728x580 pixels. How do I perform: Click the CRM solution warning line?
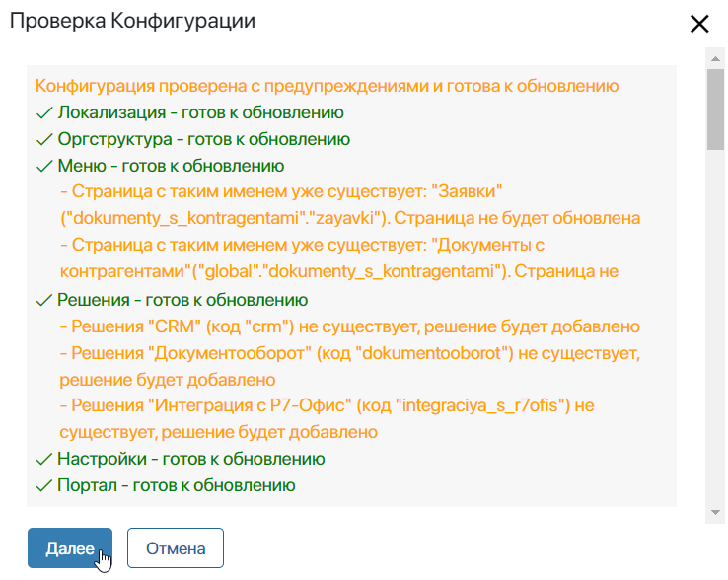click(x=350, y=326)
